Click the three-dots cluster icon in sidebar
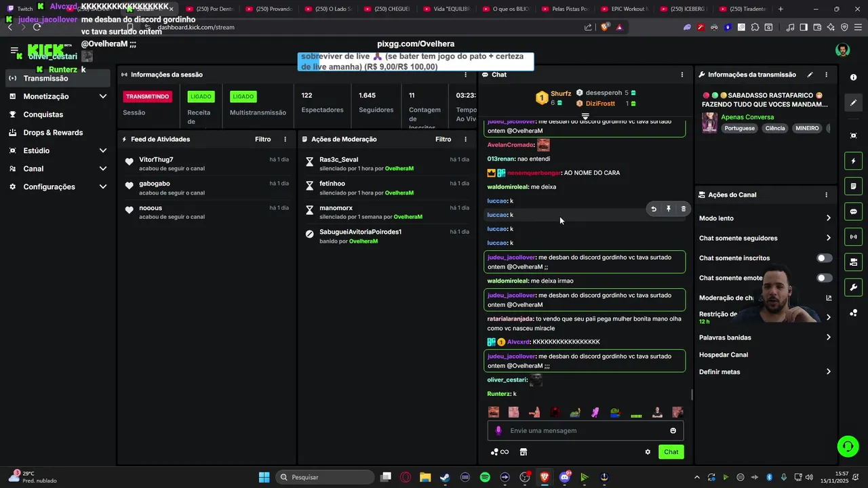The height and width of the screenshot is (488, 868). coord(853,312)
